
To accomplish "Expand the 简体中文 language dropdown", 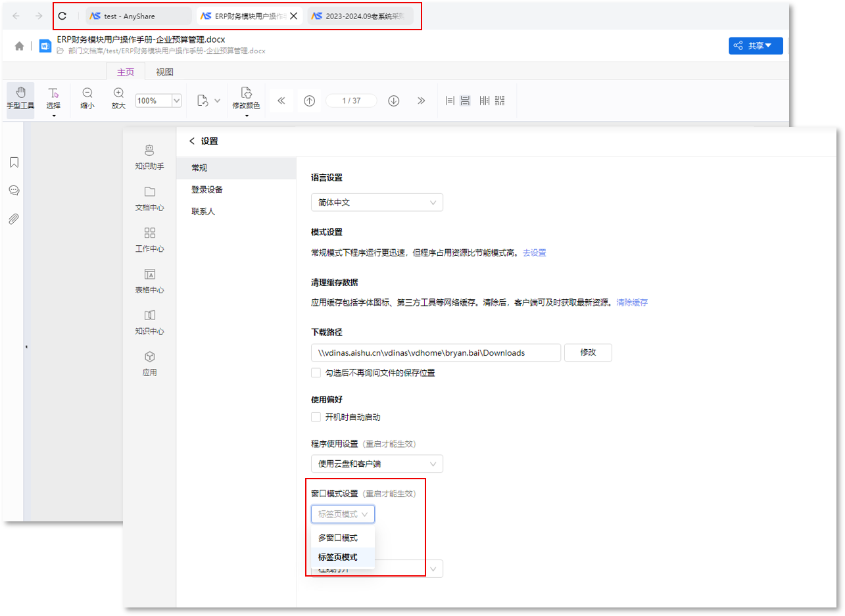I will [x=377, y=202].
